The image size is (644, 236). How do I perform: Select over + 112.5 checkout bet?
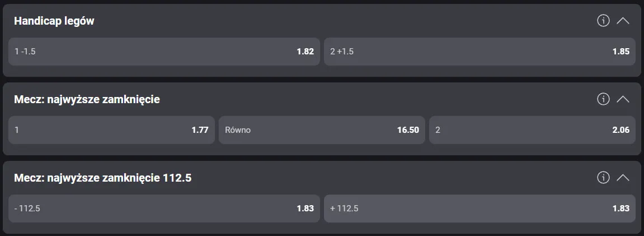[x=480, y=209]
